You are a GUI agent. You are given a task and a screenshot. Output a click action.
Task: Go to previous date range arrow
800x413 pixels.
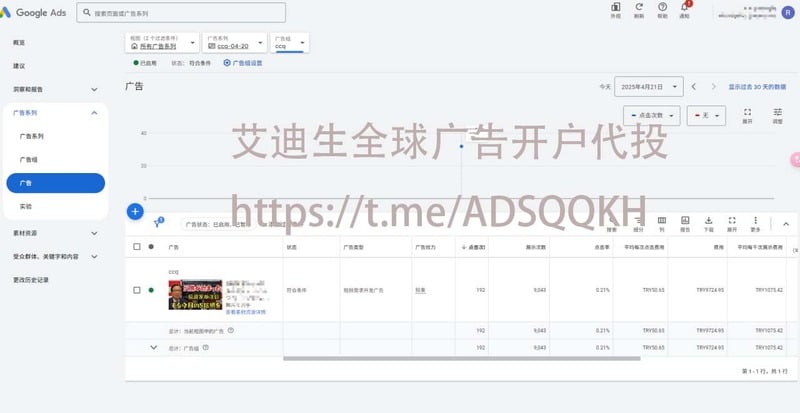click(694, 87)
